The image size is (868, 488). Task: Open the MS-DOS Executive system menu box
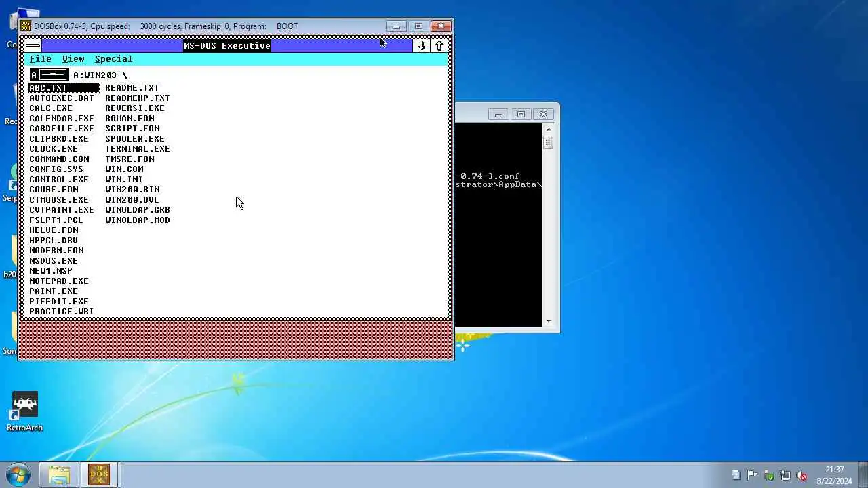(33, 45)
